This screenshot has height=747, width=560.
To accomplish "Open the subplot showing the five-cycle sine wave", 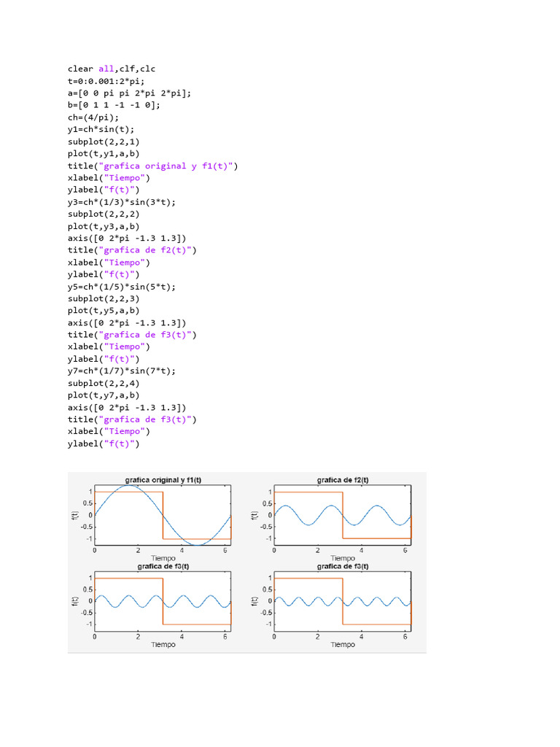I will (x=163, y=601).
